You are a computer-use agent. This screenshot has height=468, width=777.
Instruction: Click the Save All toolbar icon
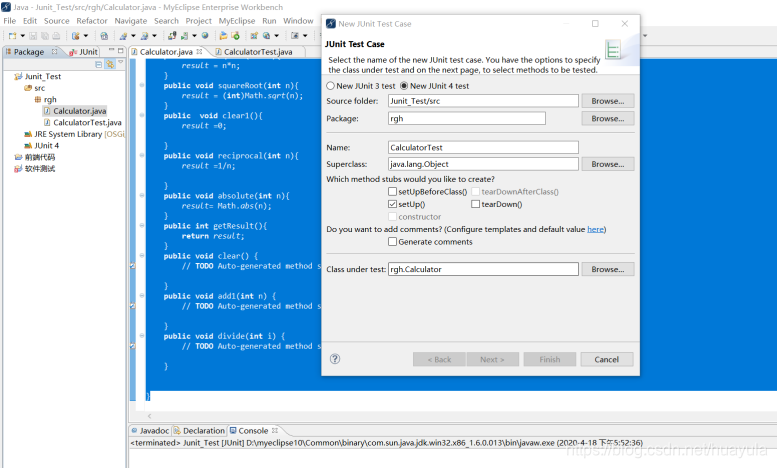click(45, 36)
